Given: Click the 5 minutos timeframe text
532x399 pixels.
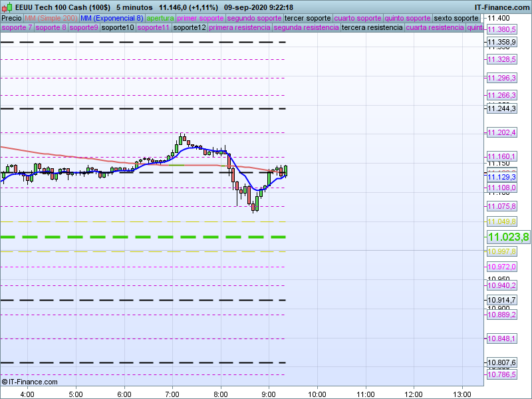Looking at the screenshot, I should pos(134,7).
